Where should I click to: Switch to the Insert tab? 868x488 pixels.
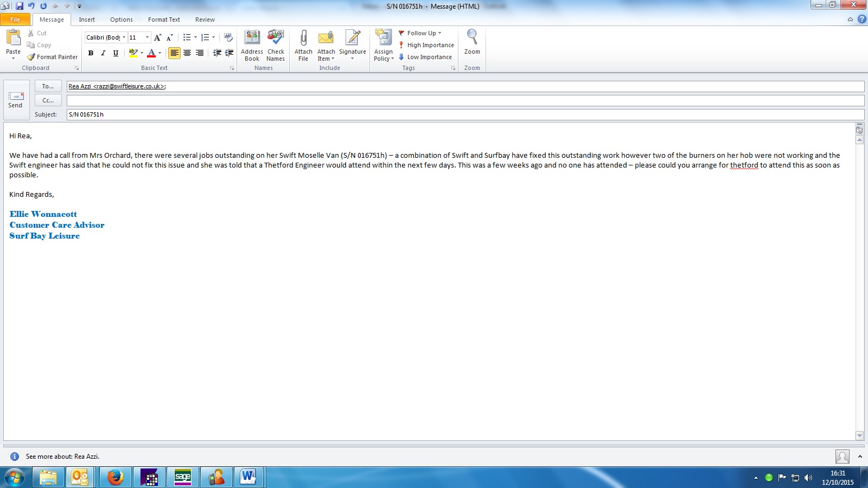pyautogui.click(x=87, y=20)
